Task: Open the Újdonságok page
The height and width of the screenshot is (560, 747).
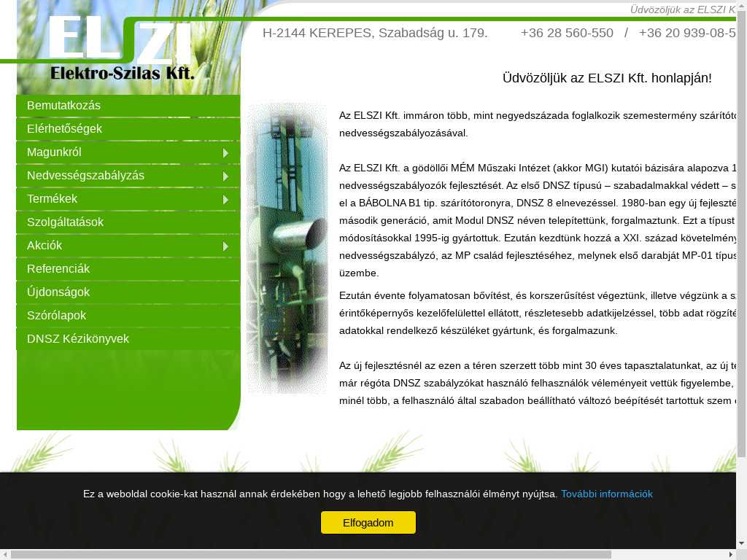Action: pos(128,292)
